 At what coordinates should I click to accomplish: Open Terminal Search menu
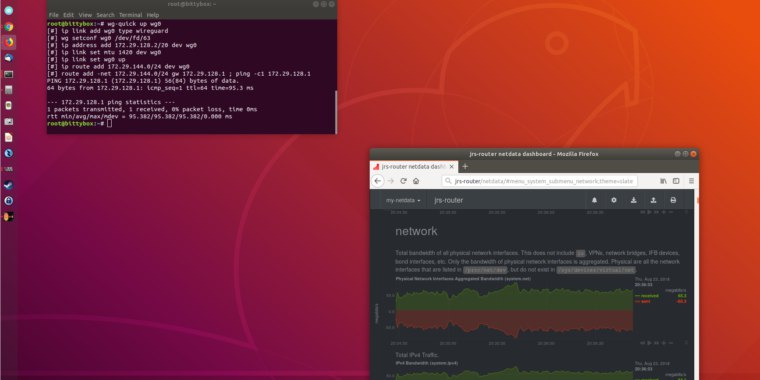[105, 15]
